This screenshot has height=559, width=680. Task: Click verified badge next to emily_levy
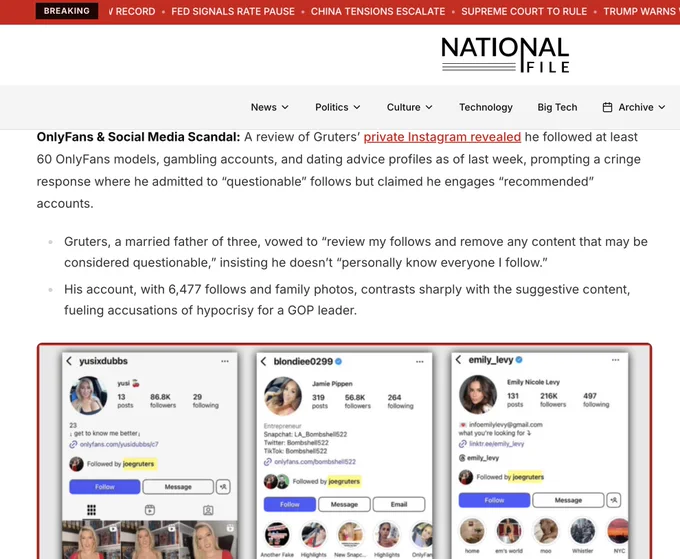coord(519,360)
